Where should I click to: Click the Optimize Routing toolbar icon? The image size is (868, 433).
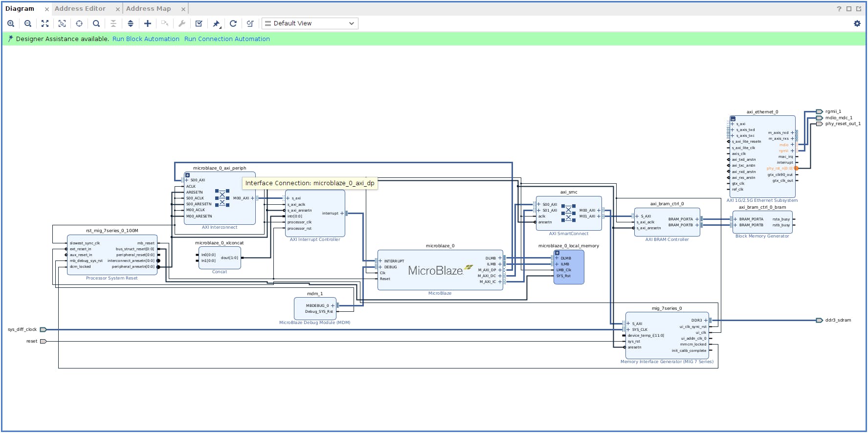(x=250, y=23)
